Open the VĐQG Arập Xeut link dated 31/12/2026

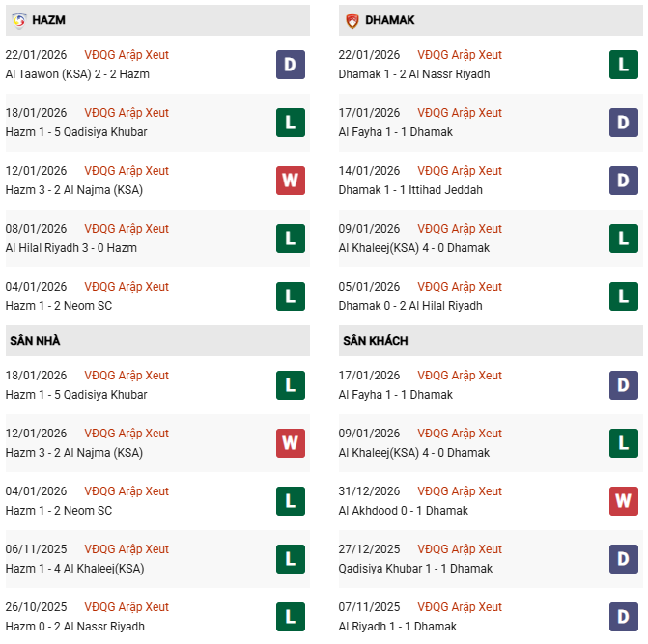click(460, 491)
